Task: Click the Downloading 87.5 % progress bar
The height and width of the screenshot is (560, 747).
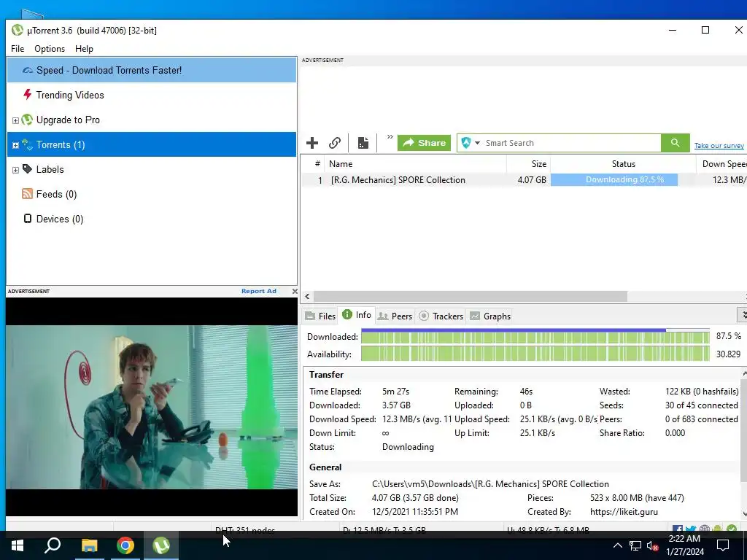Action: click(x=614, y=179)
